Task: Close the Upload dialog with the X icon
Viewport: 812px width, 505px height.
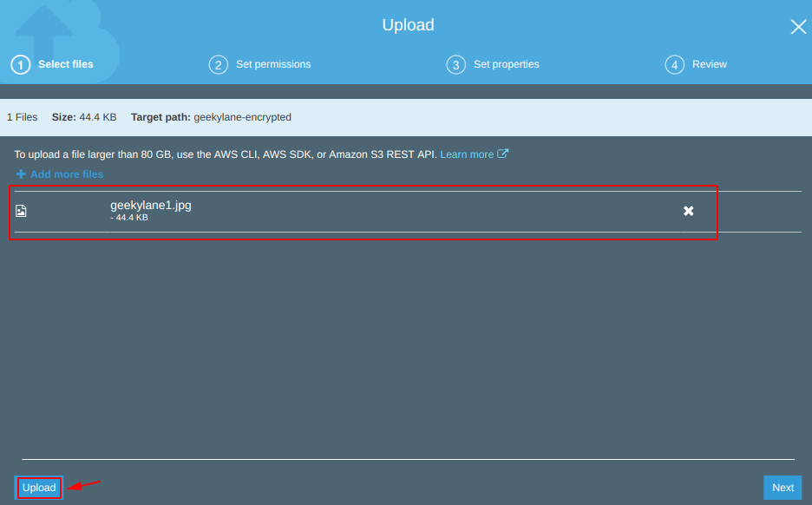Action: 798,26
